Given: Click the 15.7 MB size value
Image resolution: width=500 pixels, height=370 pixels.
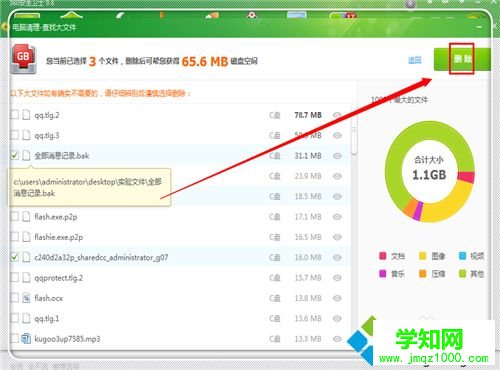Looking at the screenshot, I should (308, 278).
